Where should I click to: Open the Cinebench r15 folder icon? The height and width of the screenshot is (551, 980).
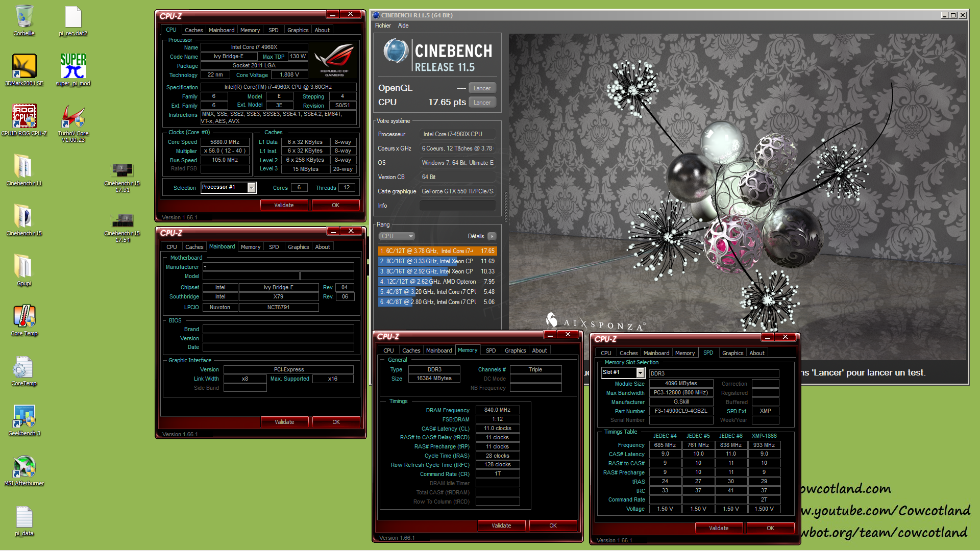[x=24, y=216]
